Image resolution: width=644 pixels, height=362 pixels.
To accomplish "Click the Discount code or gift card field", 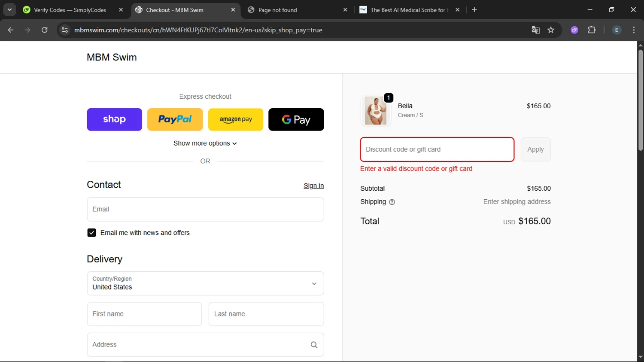I will (x=437, y=149).
